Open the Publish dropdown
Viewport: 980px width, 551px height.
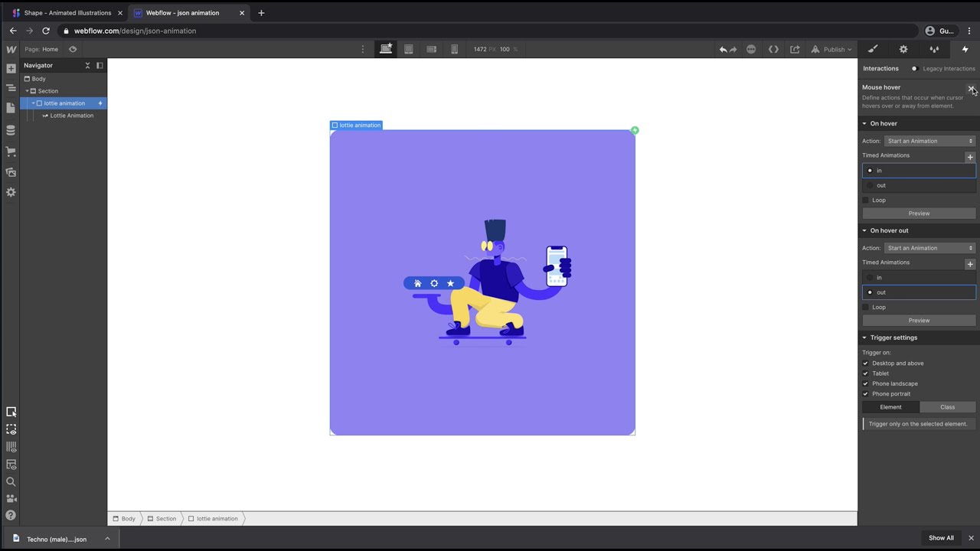[831, 49]
